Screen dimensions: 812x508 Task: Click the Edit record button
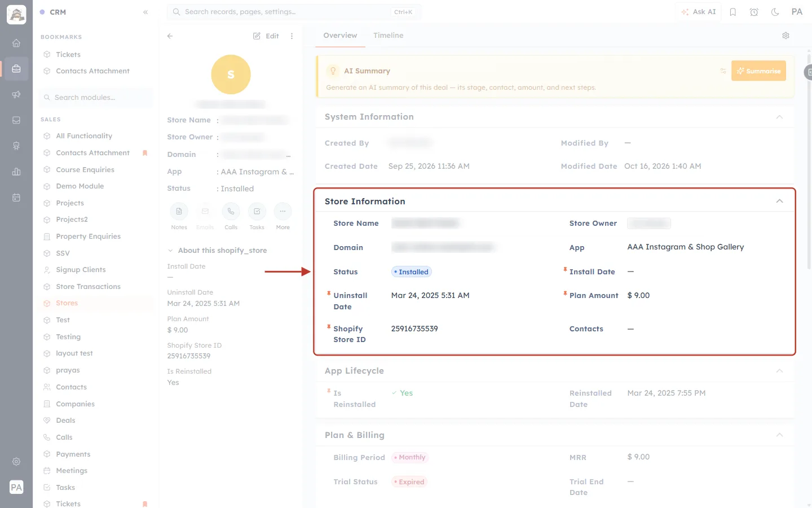(266, 36)
